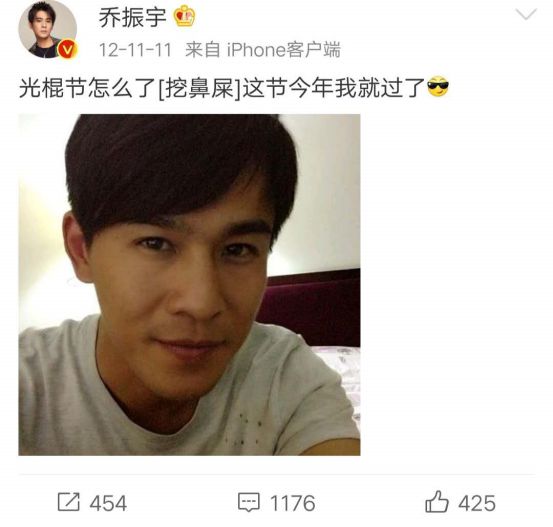Click the post timestamp 12-11-11
This screenshot has height=527, width=553.
135,50
